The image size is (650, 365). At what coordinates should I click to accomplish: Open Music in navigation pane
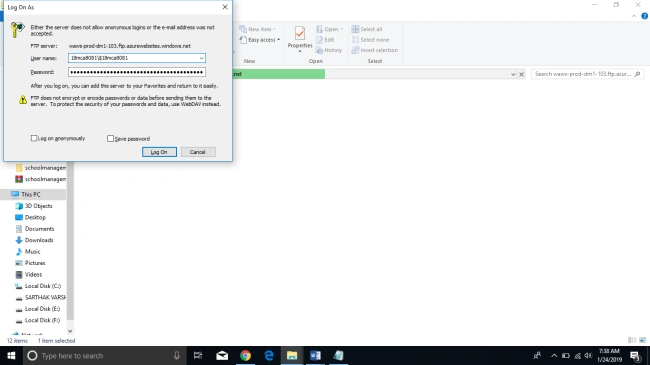28,251
